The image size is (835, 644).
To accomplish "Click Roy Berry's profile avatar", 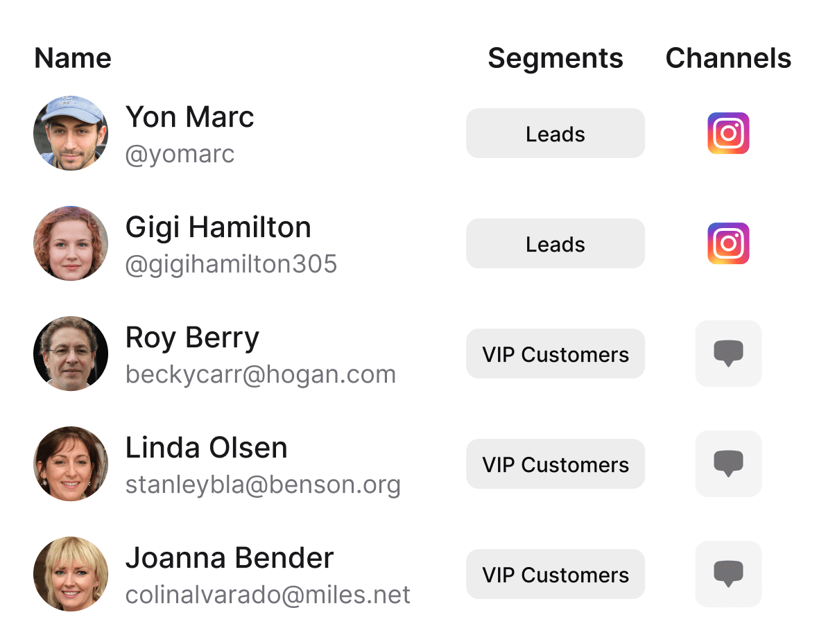I will 71,354.
